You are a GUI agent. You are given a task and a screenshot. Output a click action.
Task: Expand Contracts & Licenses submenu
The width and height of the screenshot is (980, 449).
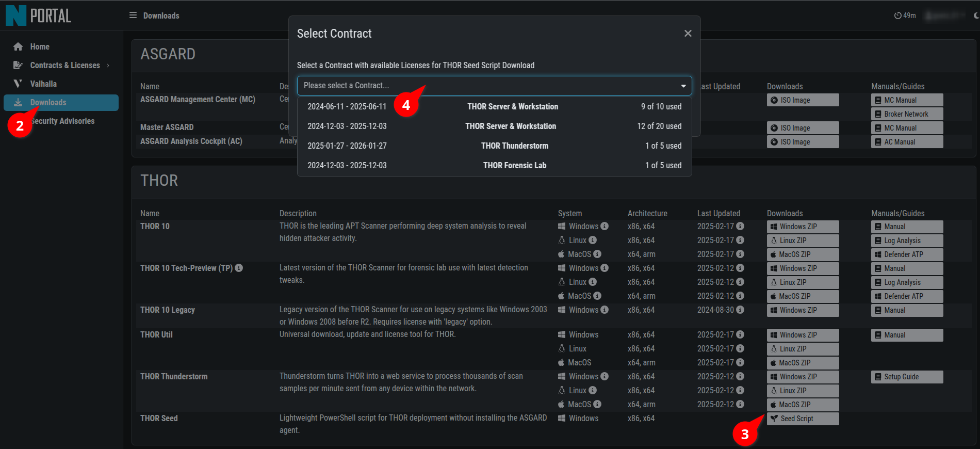(108, 66)
